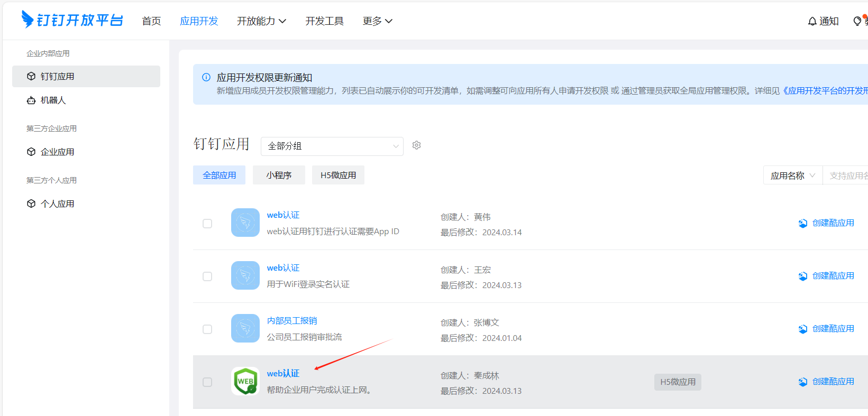Click 创建酷应用 text for 内部员工报销
Image resolution: width=868 pixels, height=416 pixels.
coord(833,329)
